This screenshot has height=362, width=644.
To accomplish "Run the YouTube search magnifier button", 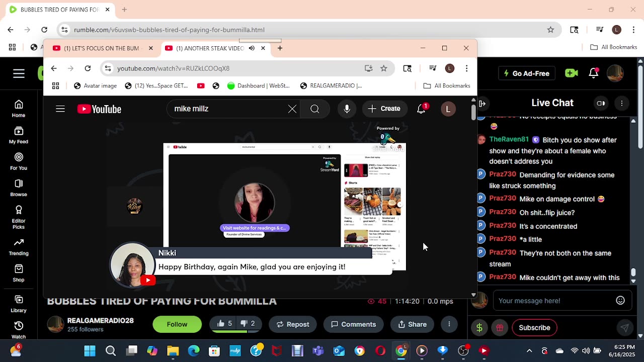I will 315,109.
